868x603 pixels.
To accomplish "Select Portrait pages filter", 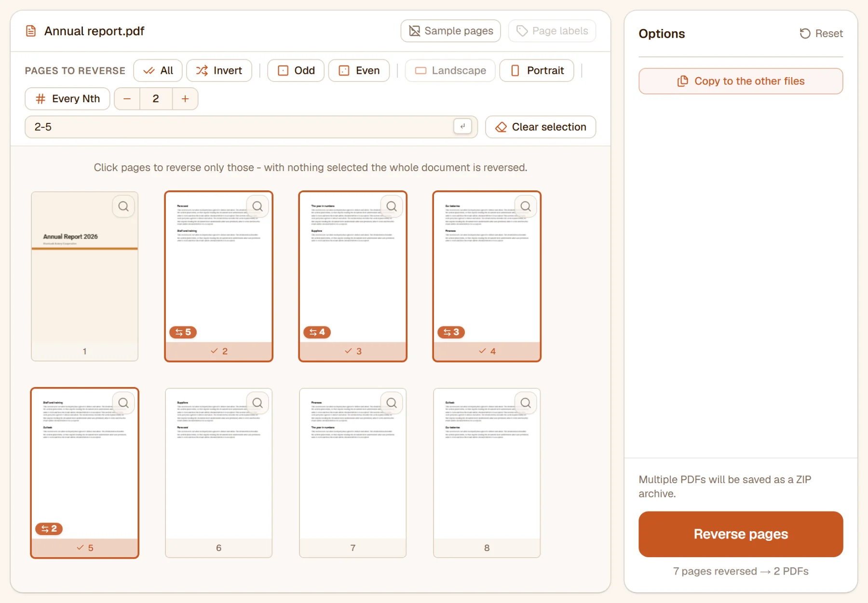I will tap(537, 70).
